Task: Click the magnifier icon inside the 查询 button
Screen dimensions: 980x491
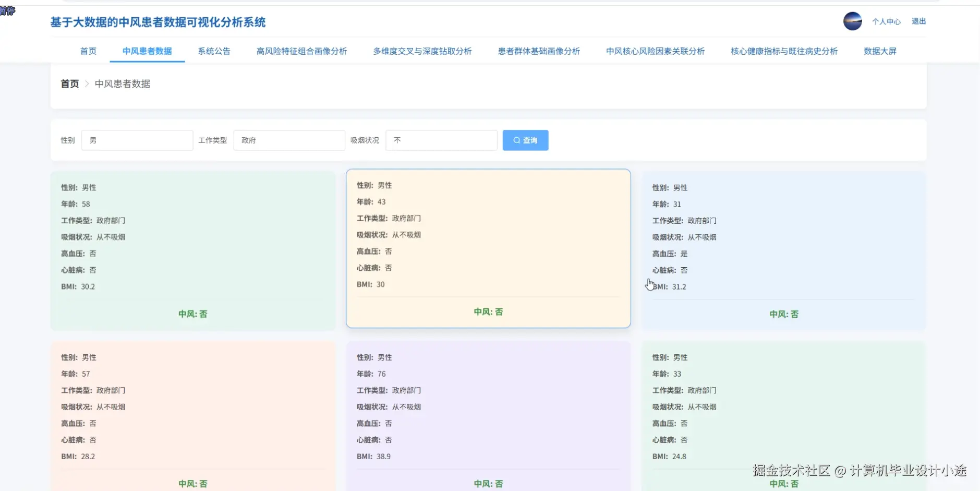Action: [515, 140]
